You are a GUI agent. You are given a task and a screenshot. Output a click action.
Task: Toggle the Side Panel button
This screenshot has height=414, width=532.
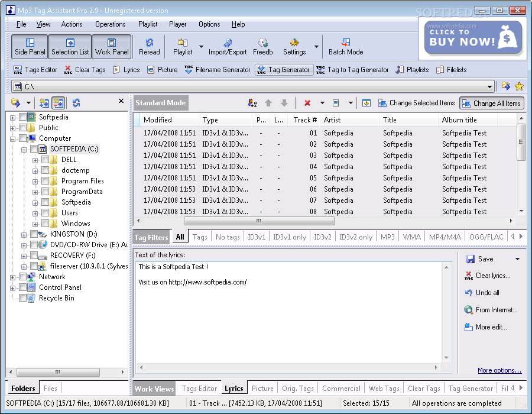30,47
